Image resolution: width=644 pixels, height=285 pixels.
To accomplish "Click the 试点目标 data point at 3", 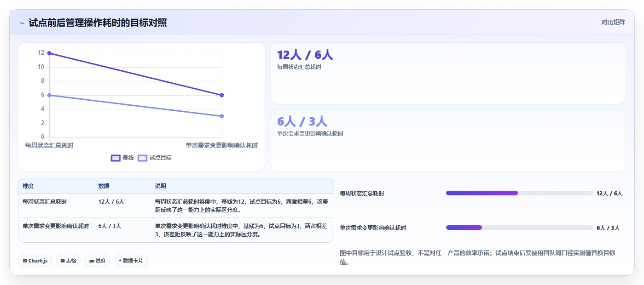I will tap(222, 116).
